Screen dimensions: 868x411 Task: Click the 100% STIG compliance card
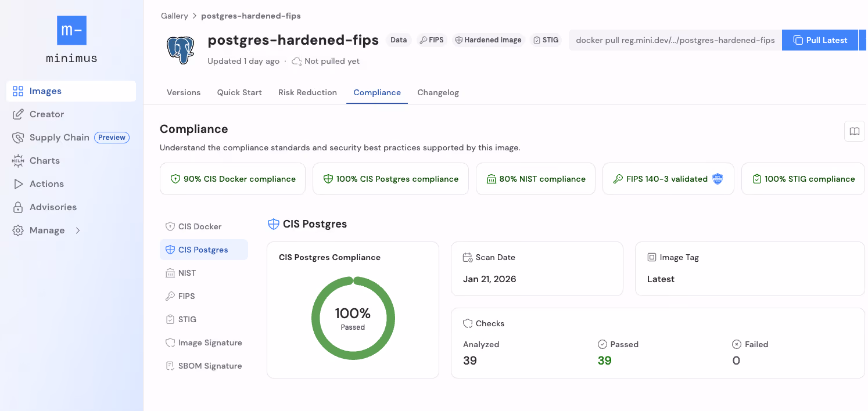pyautogui.click(x=803, y=179)
